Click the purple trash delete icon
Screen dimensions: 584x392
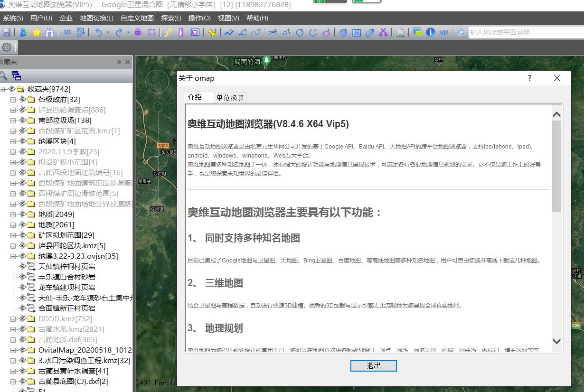pos(138,32)
